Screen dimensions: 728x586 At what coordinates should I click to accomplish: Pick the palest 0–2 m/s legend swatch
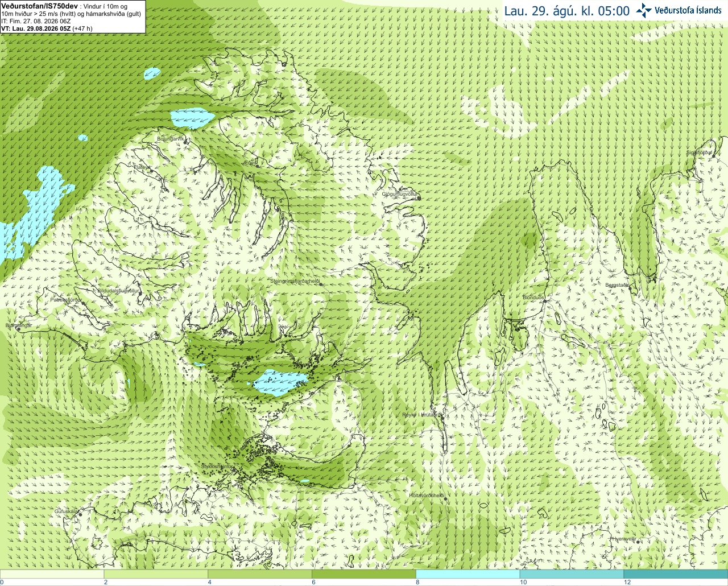(52, 574)
